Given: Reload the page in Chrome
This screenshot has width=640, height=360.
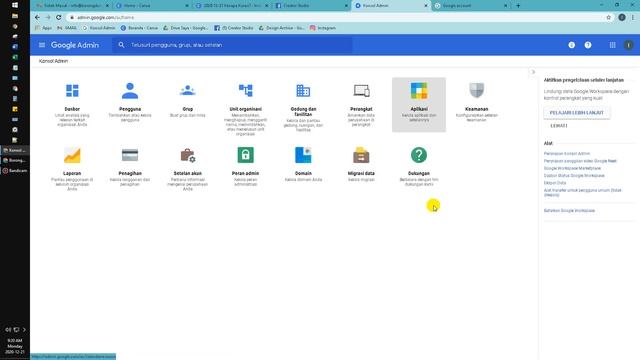Looking at the screenshot, I should (58, 18).
